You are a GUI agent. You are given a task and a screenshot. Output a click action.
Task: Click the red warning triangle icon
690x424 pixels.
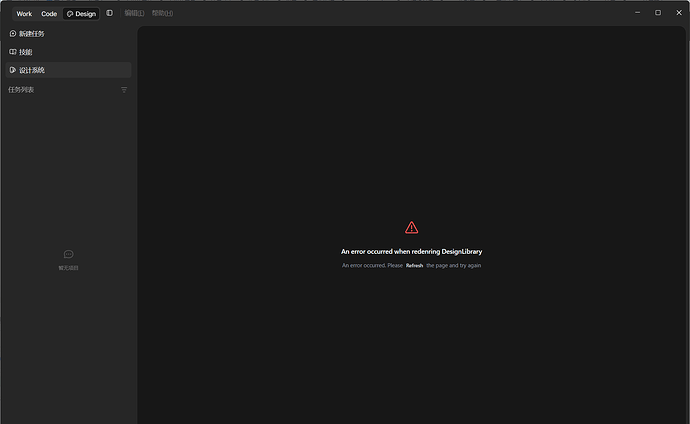click(x=411, y=227)
